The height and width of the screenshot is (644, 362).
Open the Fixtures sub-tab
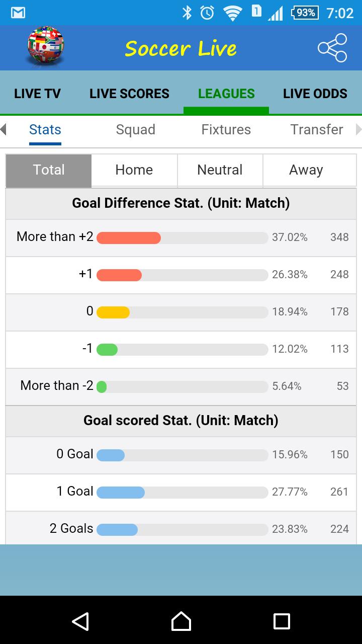point(226,129)
